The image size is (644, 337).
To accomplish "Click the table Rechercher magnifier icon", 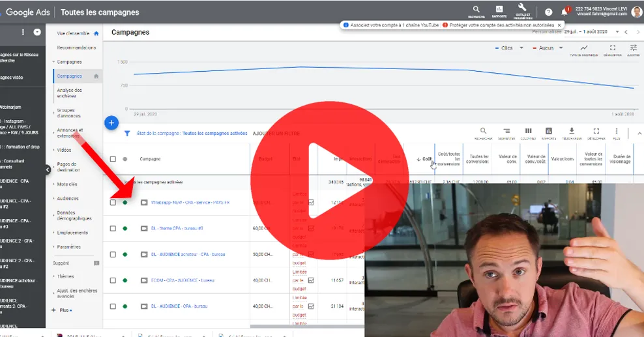I will [483, 131].
